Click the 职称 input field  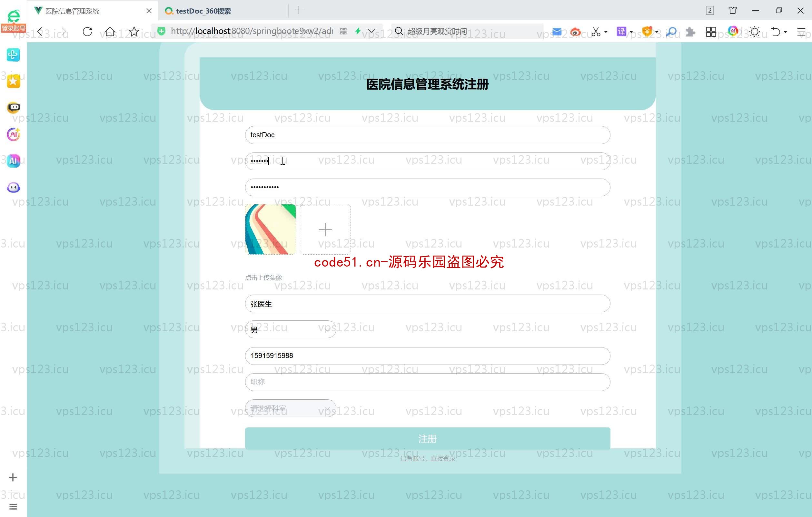tap(427, 381)
